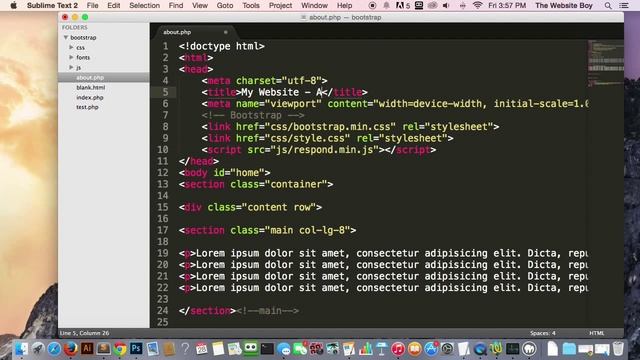Click The Website Boy user menu
Image resolution: width=640 pixels, height=360 pixels.
[564, 6]
